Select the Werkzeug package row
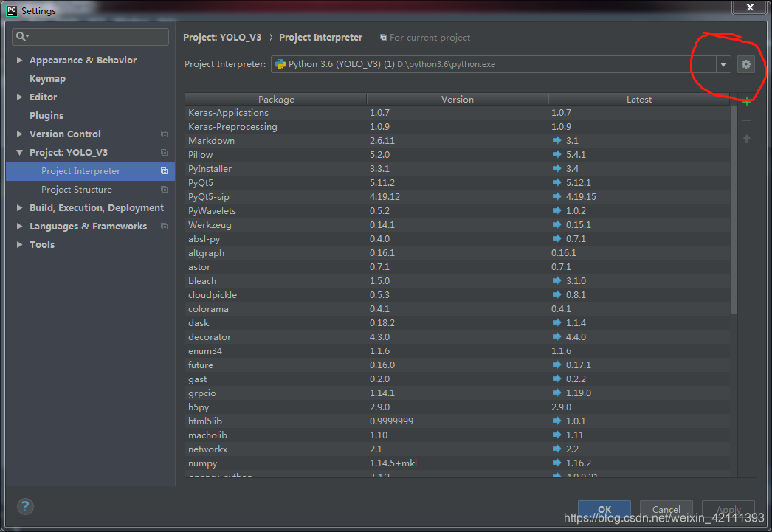The height and width of the screenshot is (532, 772). point(458,225)
